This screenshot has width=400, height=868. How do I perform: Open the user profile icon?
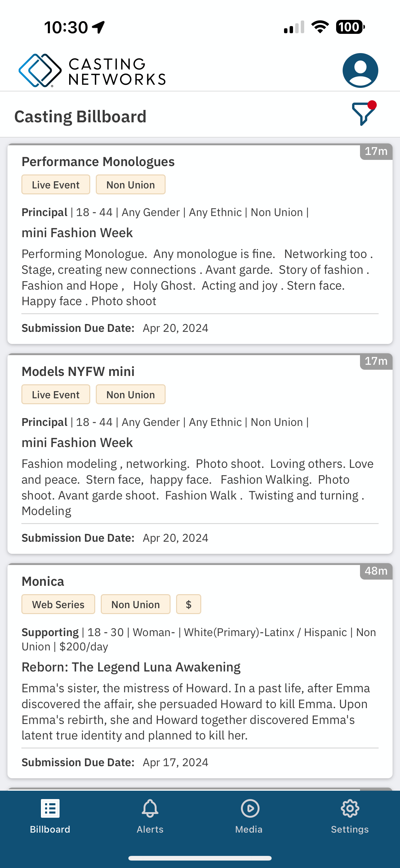coord(360,70)
